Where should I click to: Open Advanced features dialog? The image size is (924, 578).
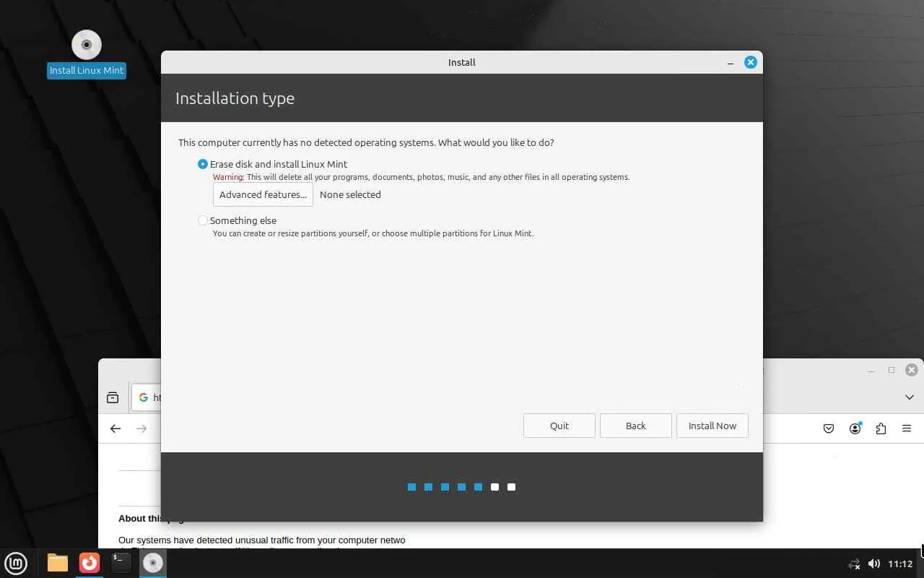tap(263, 194)
